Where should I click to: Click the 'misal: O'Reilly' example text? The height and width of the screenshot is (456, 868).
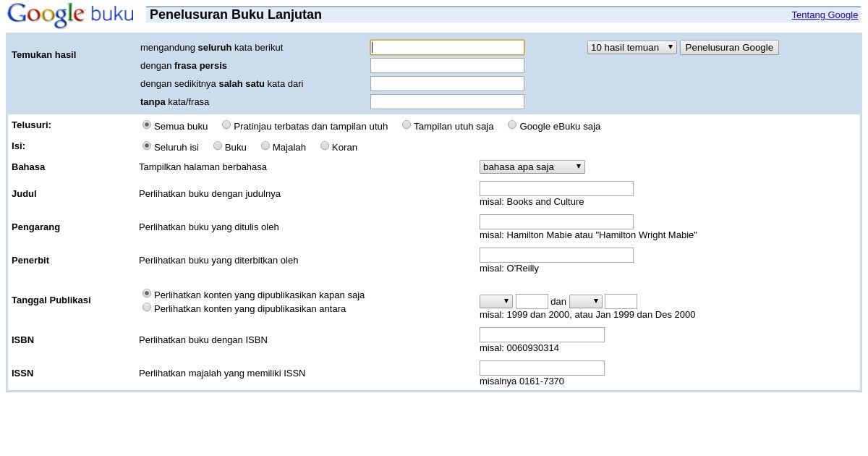509,269
